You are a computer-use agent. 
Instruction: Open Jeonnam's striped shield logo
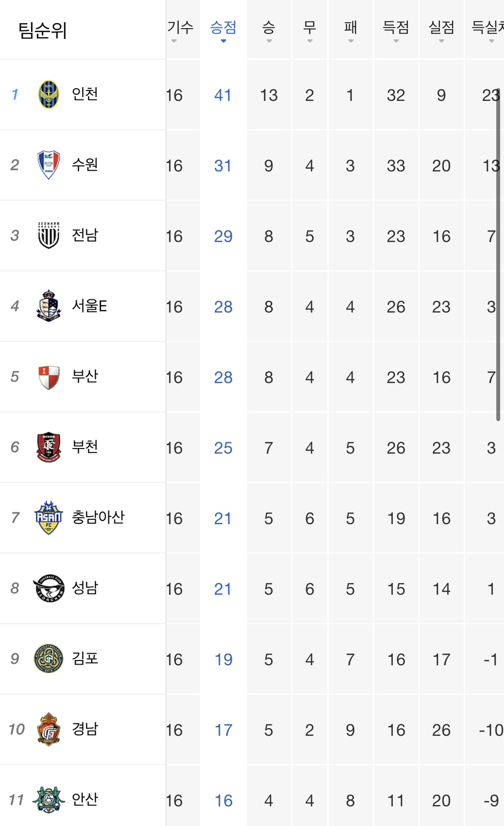tap(49, 235)
